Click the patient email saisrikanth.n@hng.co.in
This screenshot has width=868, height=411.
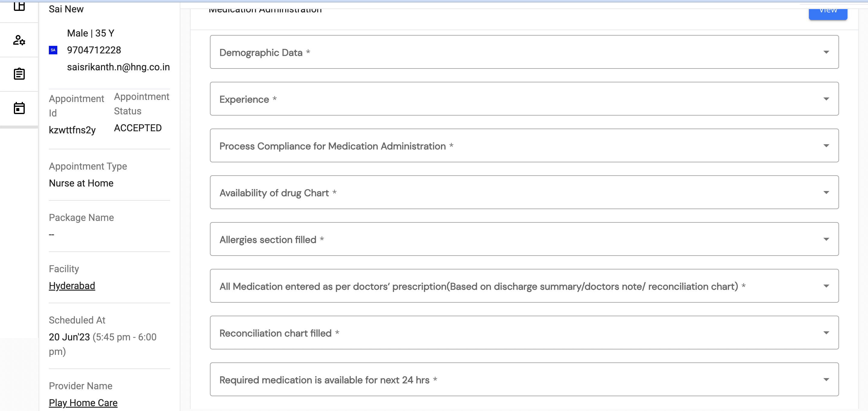pos(118,67)
